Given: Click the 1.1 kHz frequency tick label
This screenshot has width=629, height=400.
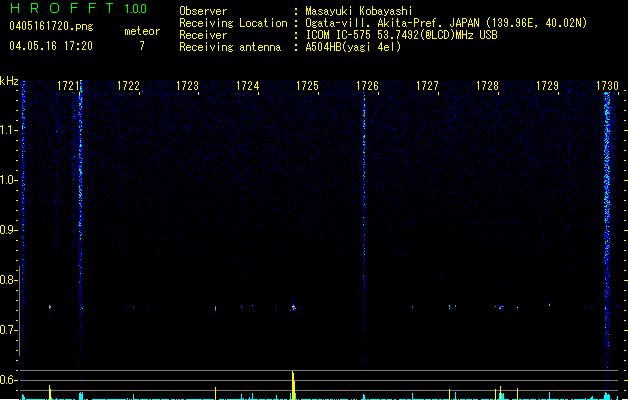Looking at the screenshot, I should 9,130.
